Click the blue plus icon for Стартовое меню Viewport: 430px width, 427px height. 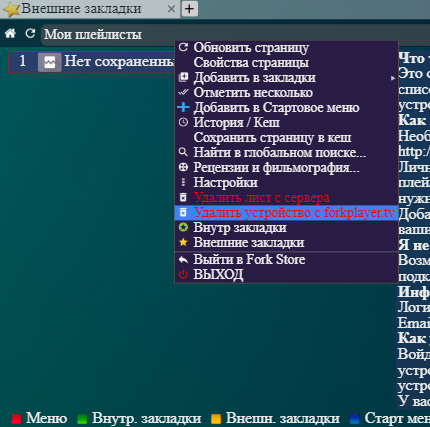[x=183, y=107]
